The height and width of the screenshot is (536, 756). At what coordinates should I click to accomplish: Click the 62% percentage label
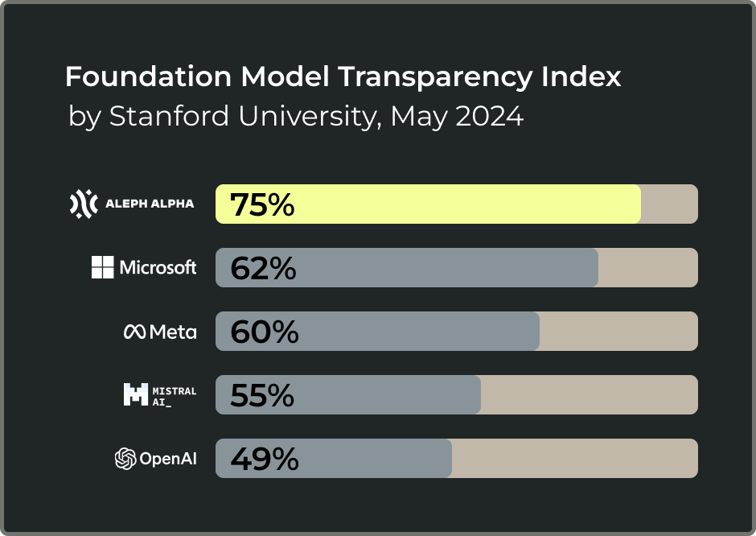click(263, 269)
